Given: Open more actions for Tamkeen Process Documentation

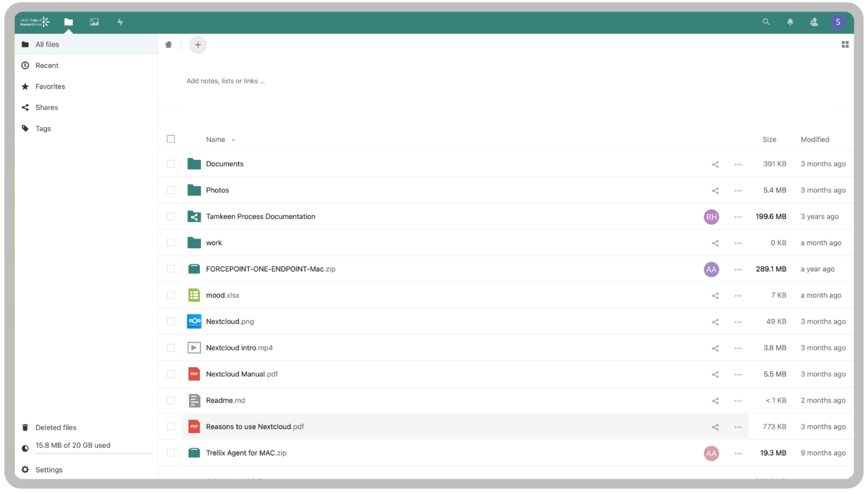Looking at the screenshot, I should (738, 217).
